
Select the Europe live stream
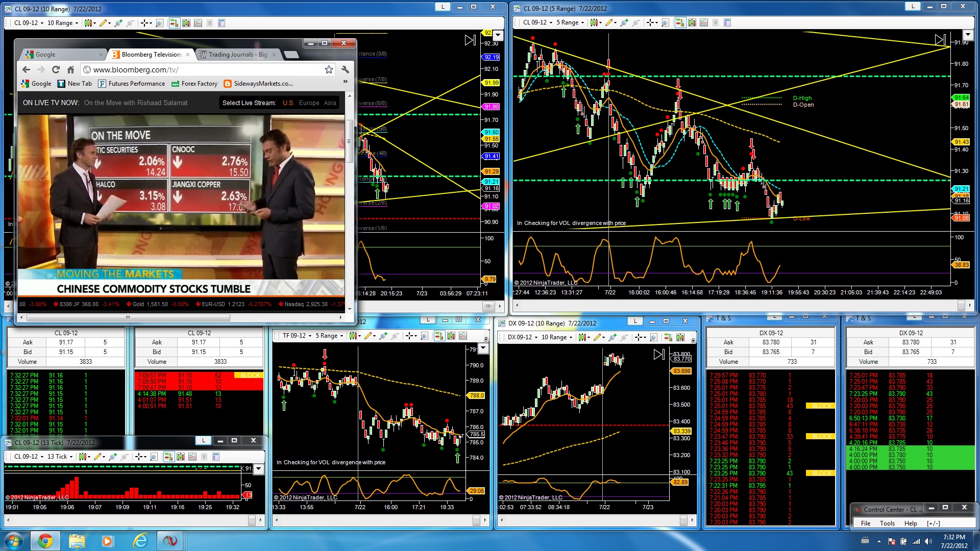tap(309, 103)
